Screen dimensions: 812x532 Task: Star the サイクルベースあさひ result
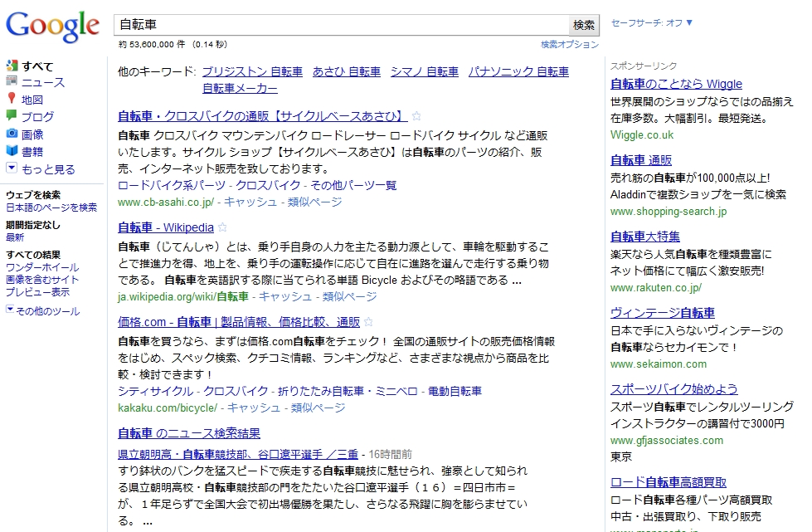pyautogui.click(x=416, y=116)
